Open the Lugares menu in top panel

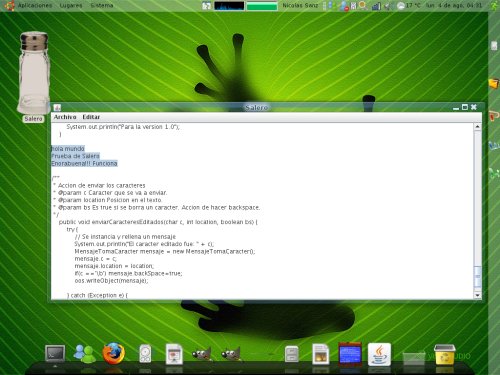coord(71,5)
